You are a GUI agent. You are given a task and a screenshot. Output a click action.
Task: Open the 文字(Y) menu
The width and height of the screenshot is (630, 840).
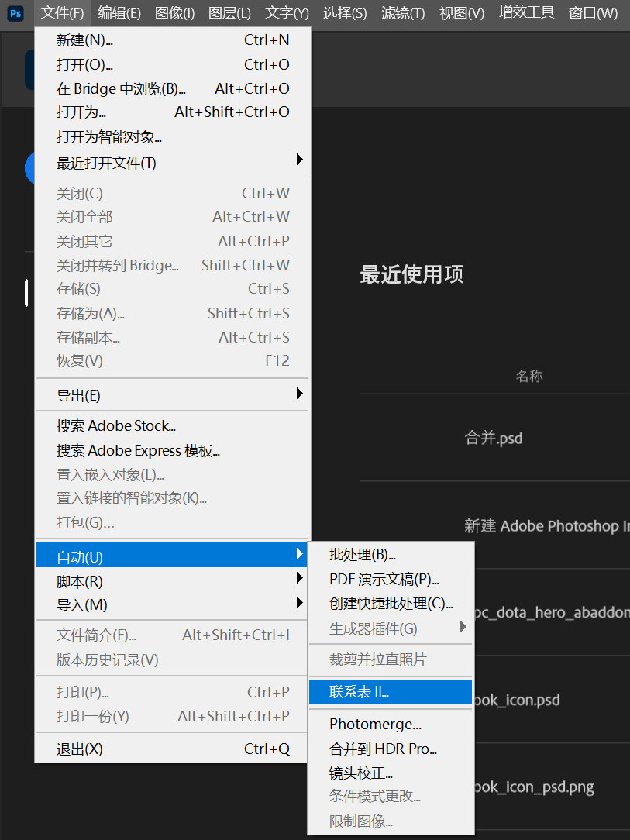287,13
